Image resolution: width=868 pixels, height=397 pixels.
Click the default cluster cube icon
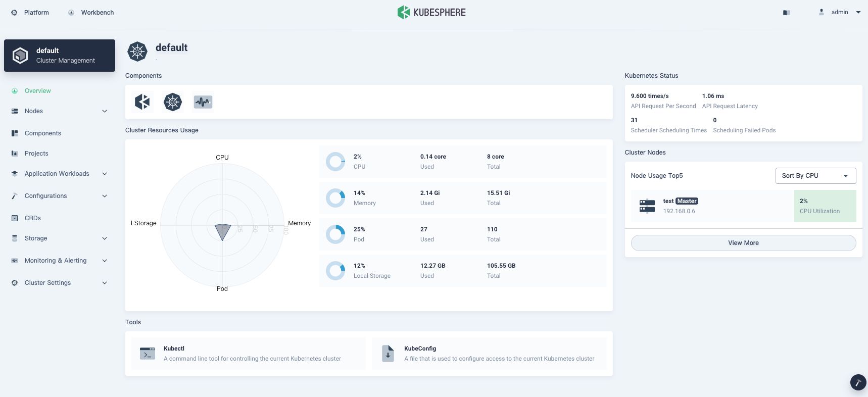point(20,56)
